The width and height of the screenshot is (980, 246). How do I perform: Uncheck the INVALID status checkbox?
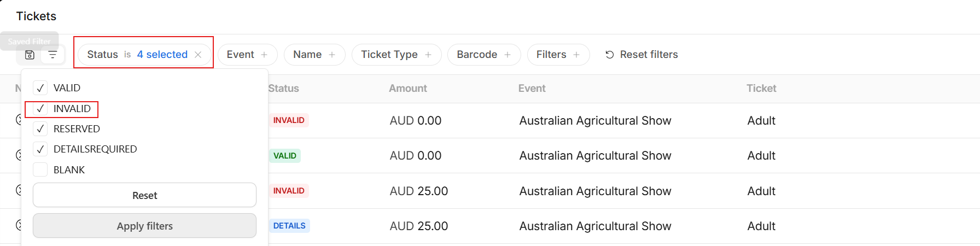click(x=40, y=109)
